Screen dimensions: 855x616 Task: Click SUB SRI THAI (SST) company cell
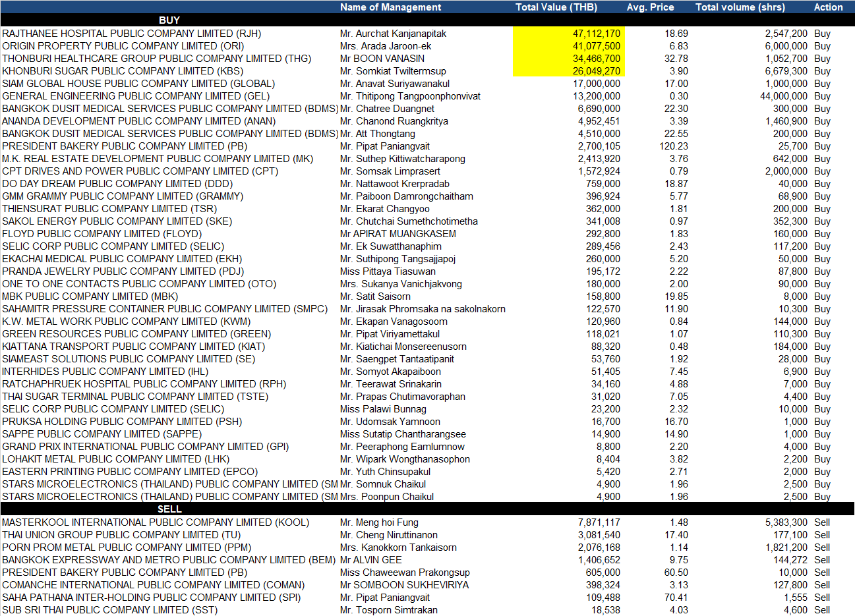click(x=109, y=610)
